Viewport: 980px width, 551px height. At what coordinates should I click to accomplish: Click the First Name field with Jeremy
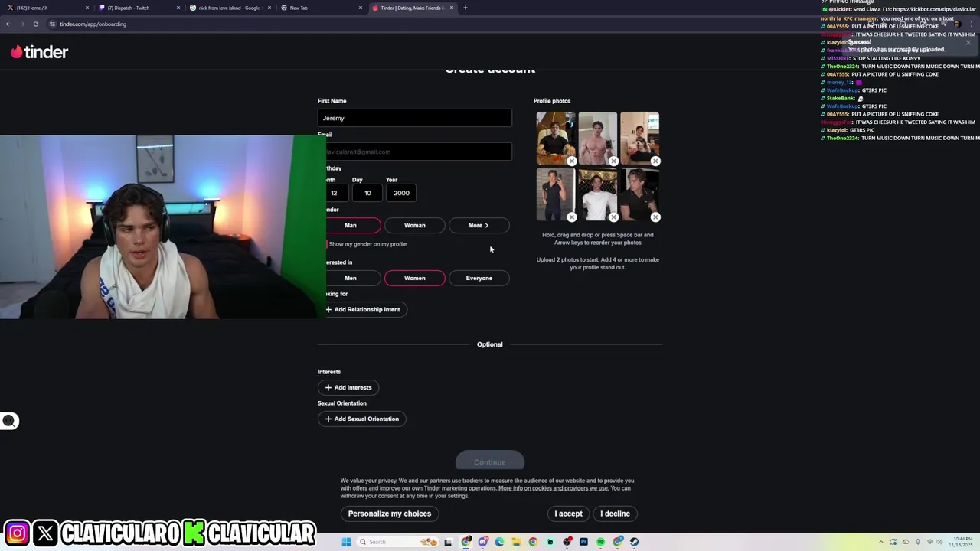point(414,118)
